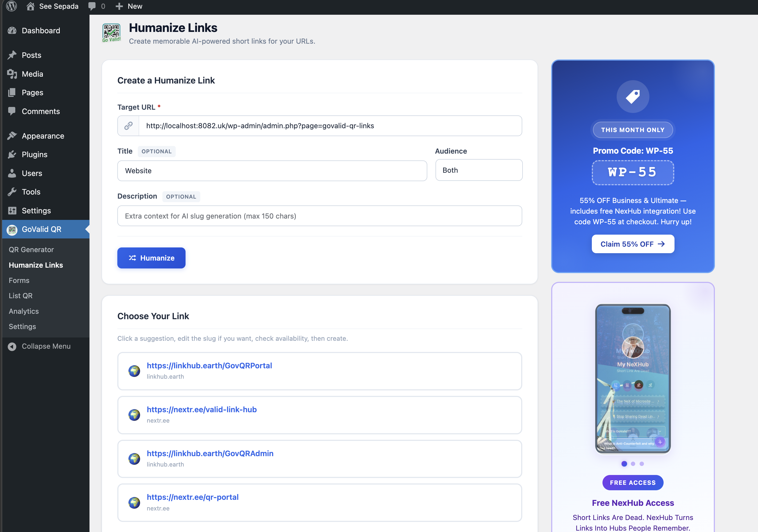This screenshot has height=532, width=758.
Task: Click the WP-55 promo code box
Action: coord(632,173)
